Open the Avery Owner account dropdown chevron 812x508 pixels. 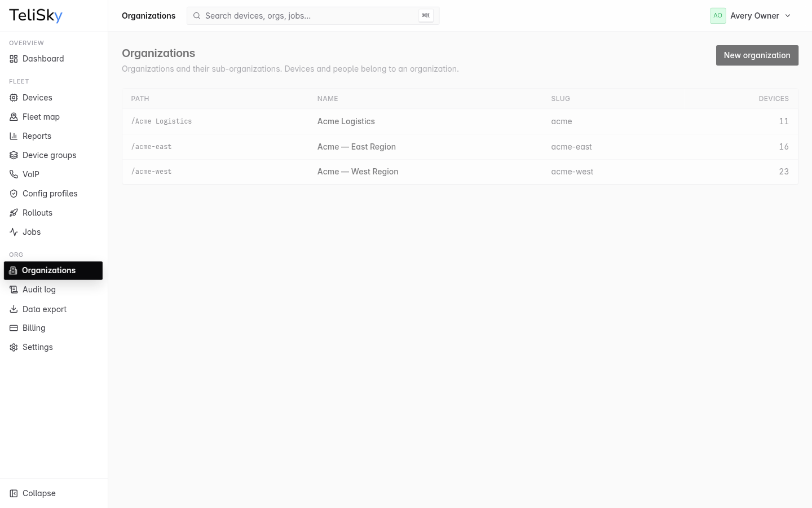tap(788, 16)
